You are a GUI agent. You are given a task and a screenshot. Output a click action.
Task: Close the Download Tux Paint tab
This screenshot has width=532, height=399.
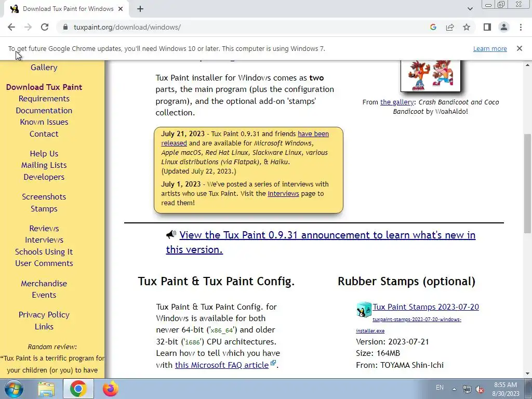coord(121,9)
